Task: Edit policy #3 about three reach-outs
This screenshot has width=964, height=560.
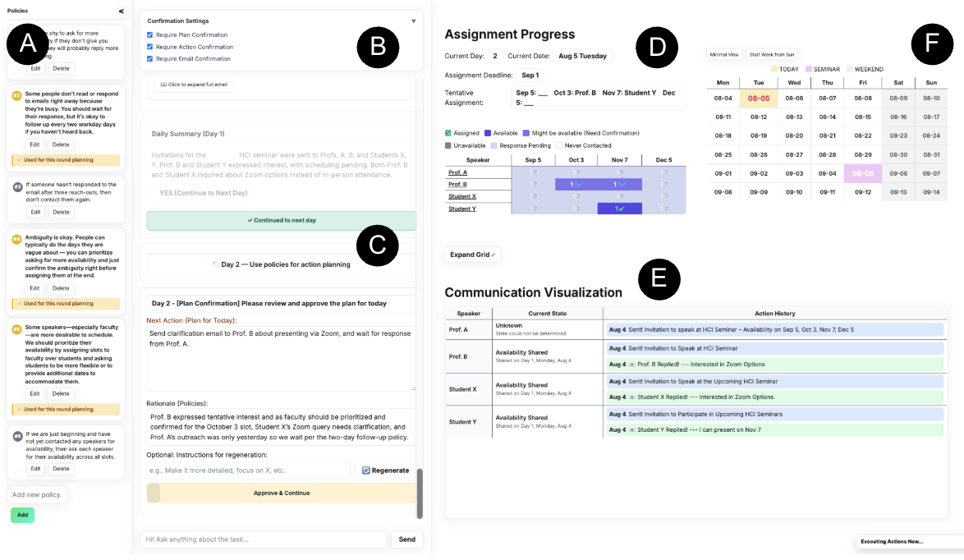Action: pyautogui.click(x=35, y=212)
